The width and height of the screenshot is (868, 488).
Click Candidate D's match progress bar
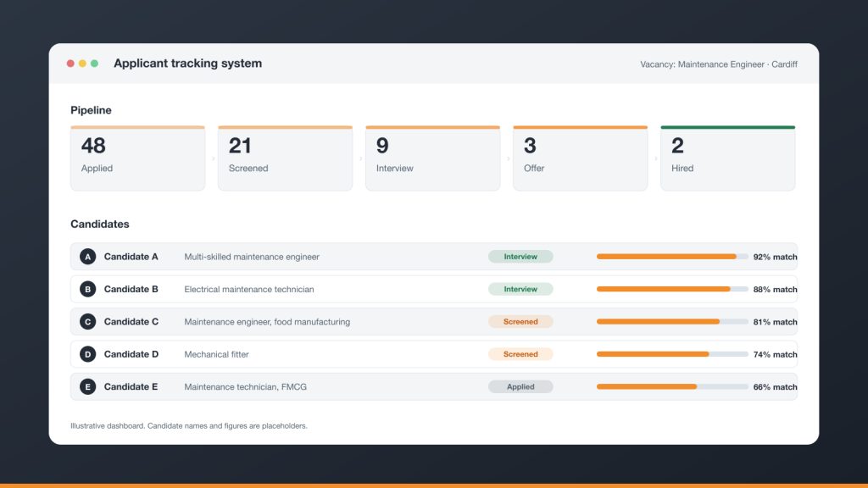tap(672, 354)
